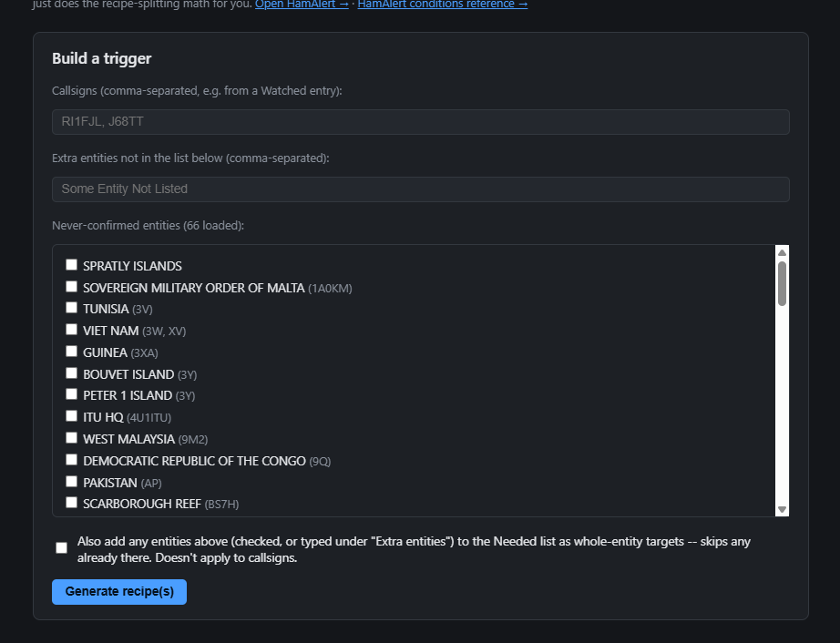Enable the TUNISIA (3V) checkbox
Screen dimensions: 840x643
(x=71, y=307)
